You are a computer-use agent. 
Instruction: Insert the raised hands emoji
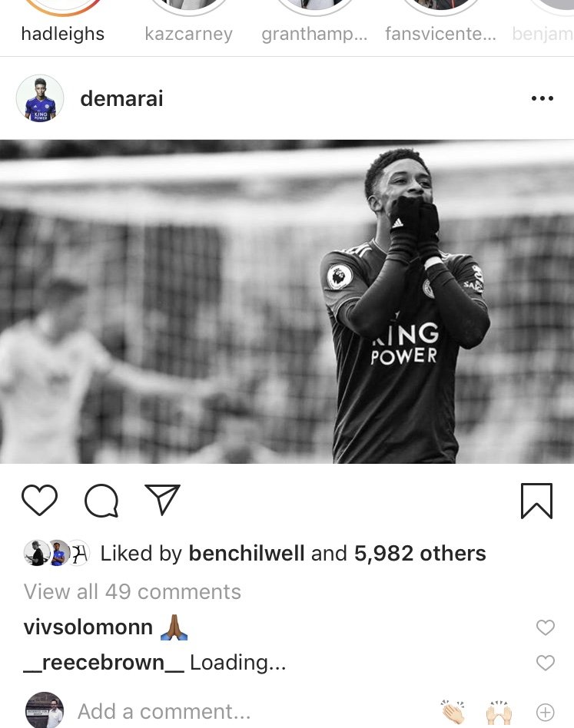click(x=499, y=712)
